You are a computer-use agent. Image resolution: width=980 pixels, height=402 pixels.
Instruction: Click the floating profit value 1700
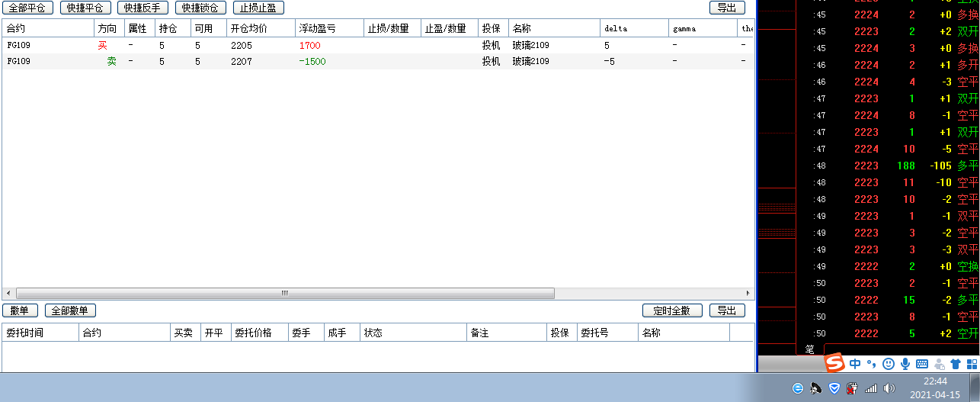click(310, 46)
